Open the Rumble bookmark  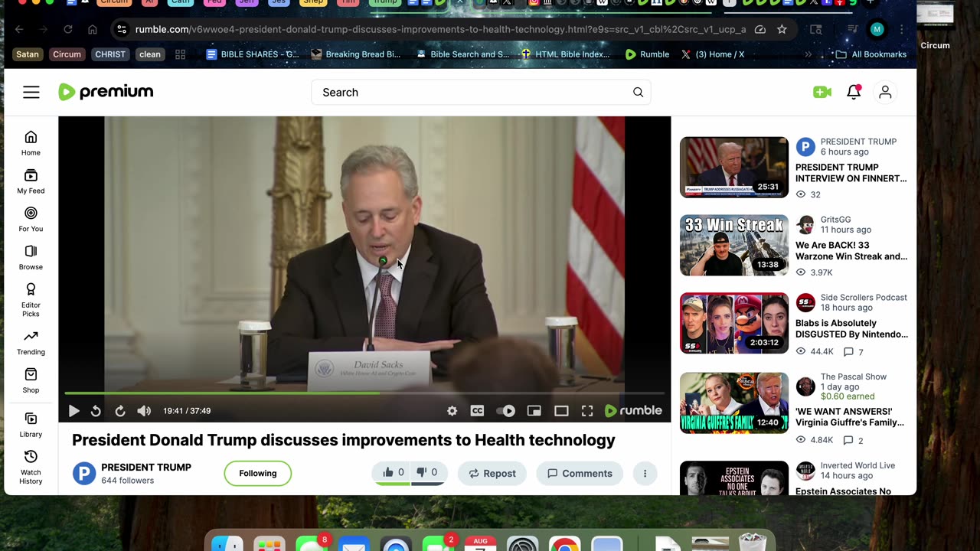(x=647, y=54)
